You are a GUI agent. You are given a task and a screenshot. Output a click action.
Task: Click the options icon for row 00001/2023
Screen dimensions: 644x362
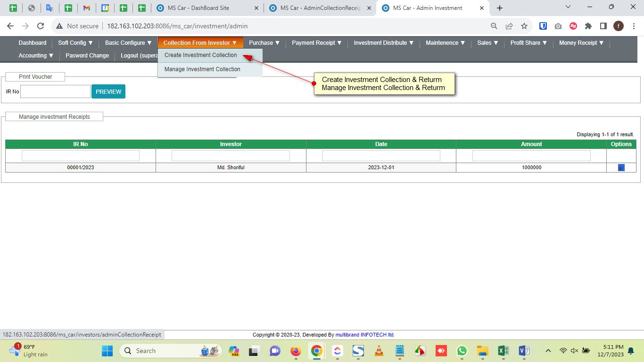tap(621, 168)
